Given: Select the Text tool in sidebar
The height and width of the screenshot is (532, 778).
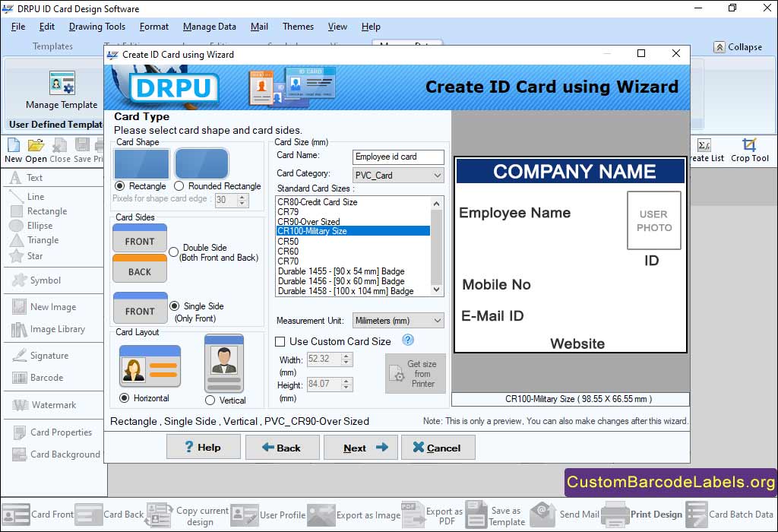Looking at the screenshot, I should [x=27, y=178].
